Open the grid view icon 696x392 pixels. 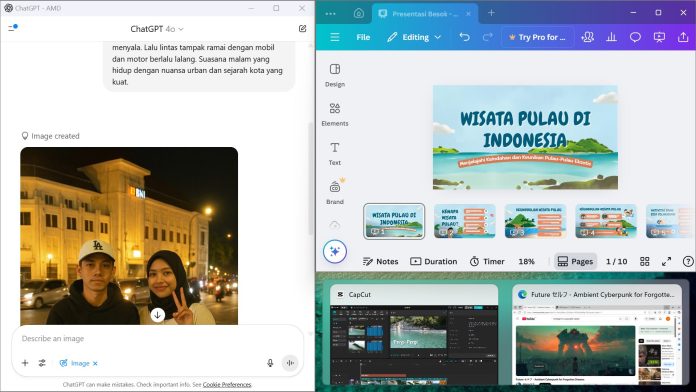(x=645, y=261)
